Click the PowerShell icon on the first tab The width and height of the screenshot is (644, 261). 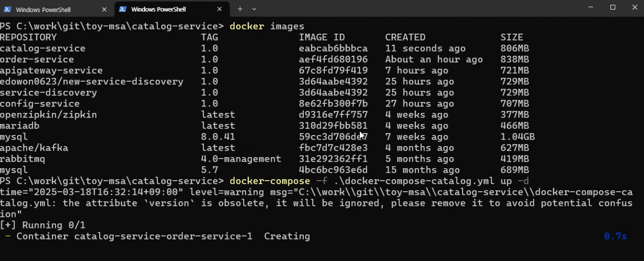[x=8, y=10]
